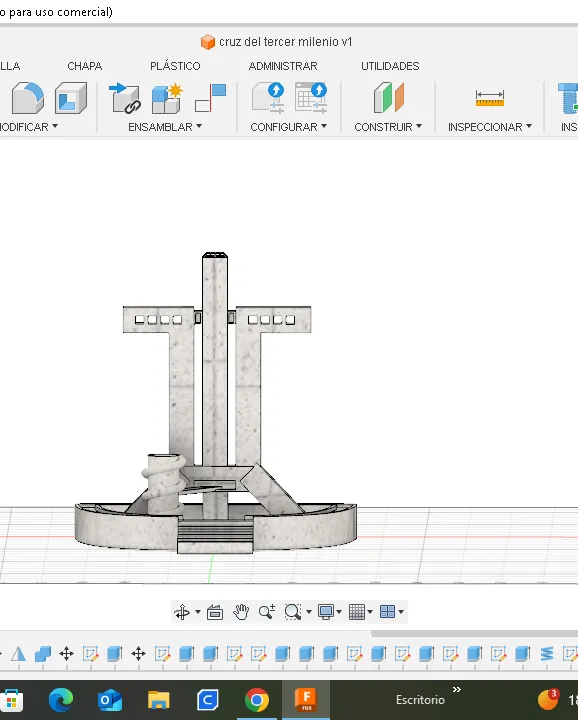Select the Shell tool in Modificar
Image resolution: width=578 pixels, height=720 pixels.
tap(71, 97)
